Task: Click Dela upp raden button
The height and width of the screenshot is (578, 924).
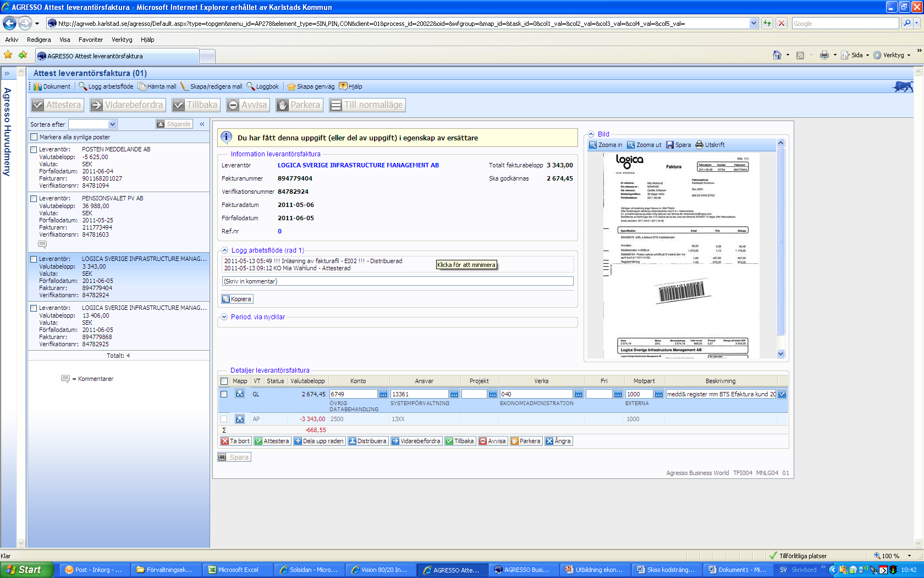Action: coord(319,441)
